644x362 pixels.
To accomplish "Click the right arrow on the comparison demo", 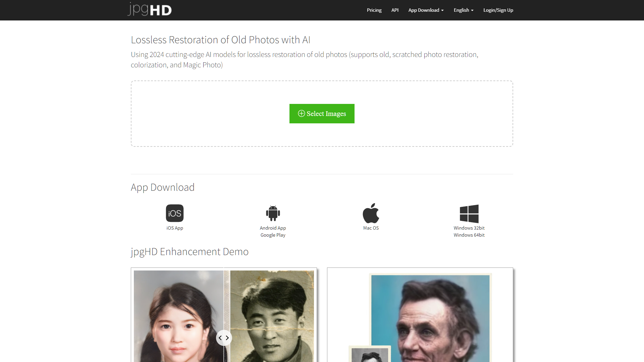I will click(227, 338).
